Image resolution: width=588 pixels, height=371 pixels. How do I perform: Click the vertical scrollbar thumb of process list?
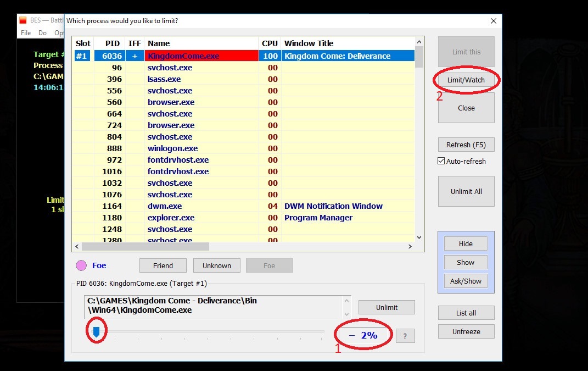(419, 57)
